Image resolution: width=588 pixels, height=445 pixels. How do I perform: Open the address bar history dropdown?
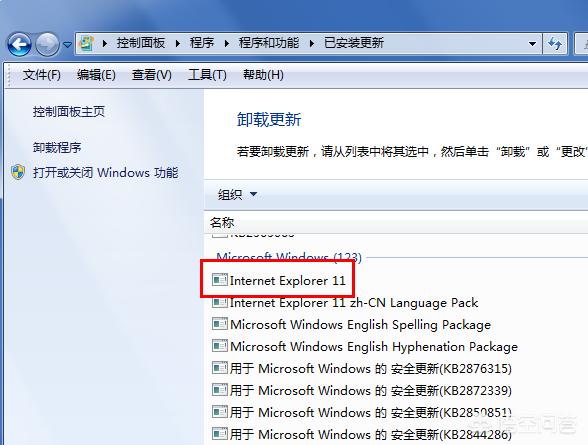click(x=532, y=44)
